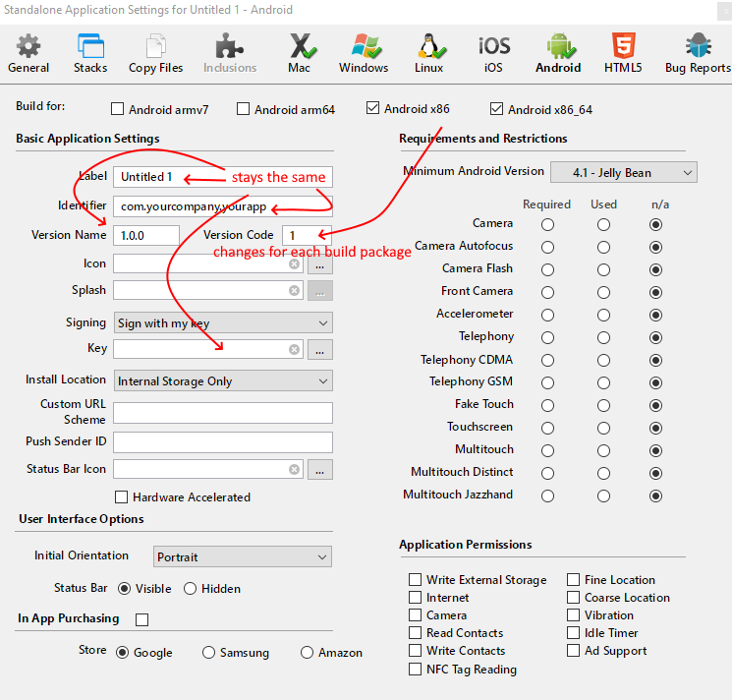
Task: Open the Signing dropdown
Action: 223,323
